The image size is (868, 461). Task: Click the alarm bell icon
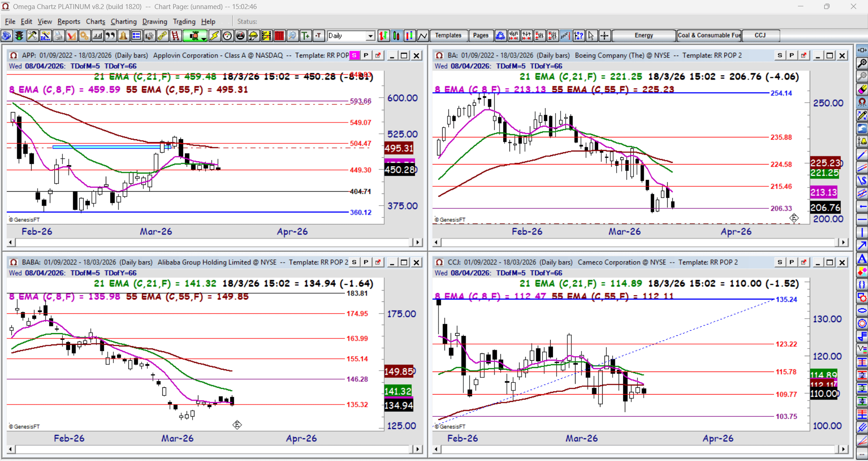[123, 36]
